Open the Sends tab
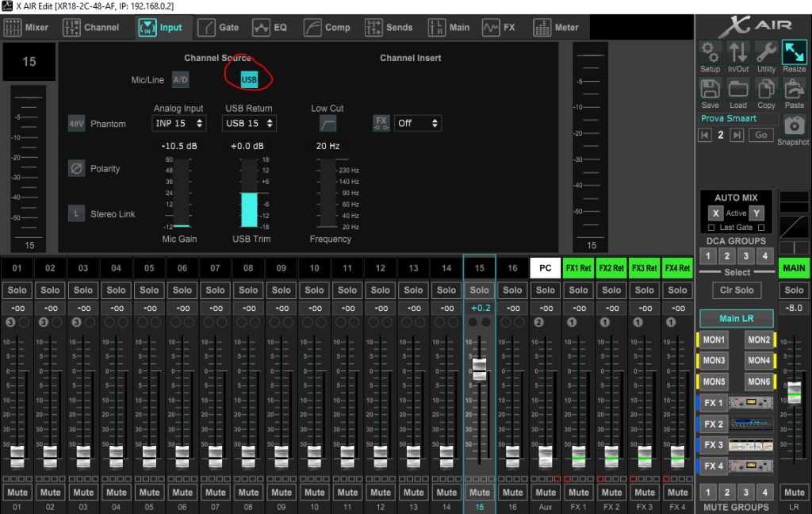 click(389, 28)
